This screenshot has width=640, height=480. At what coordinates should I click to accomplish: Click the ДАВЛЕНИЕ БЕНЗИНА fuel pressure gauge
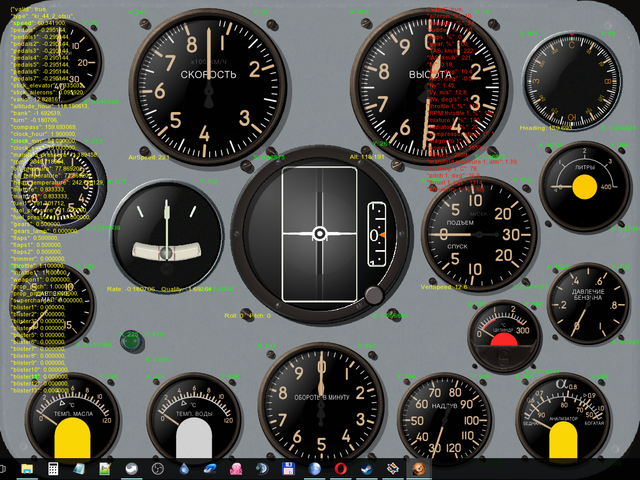point(588,308)
